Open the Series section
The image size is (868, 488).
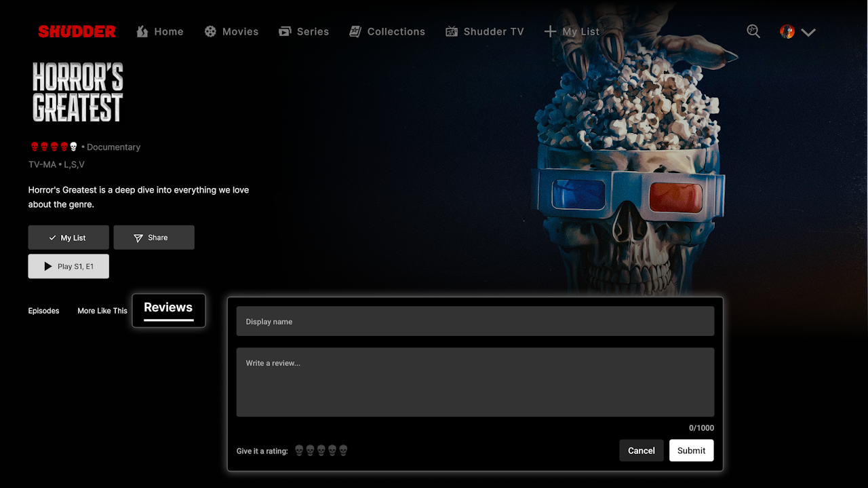304,31
